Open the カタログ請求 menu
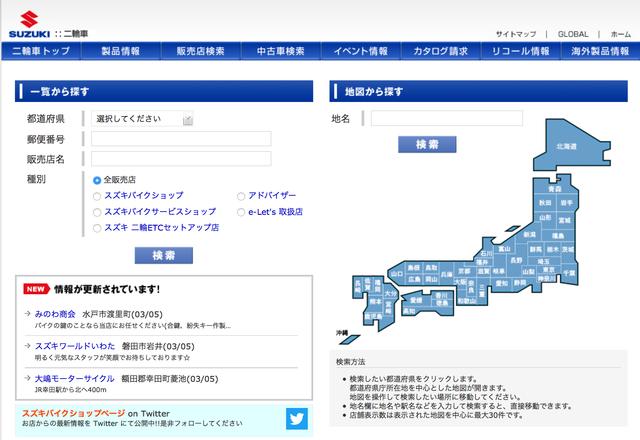 point(440,51)
